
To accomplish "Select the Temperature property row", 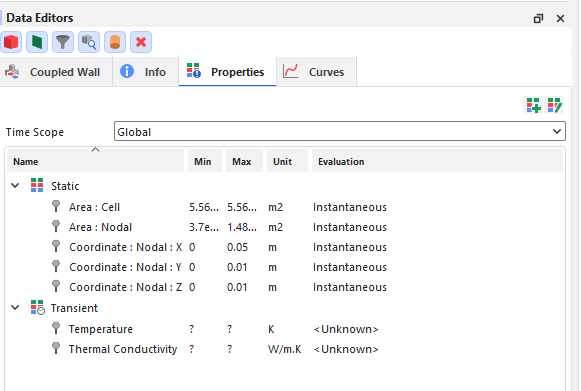I will 285,329.
